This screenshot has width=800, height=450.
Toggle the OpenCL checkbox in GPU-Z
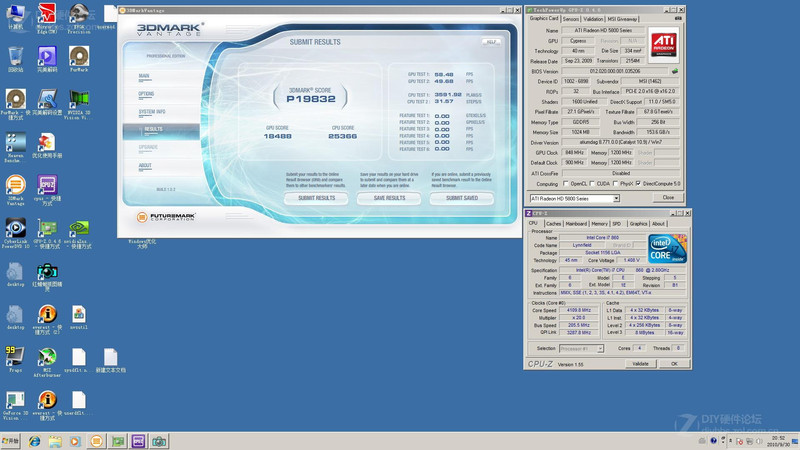coord(565,183)
